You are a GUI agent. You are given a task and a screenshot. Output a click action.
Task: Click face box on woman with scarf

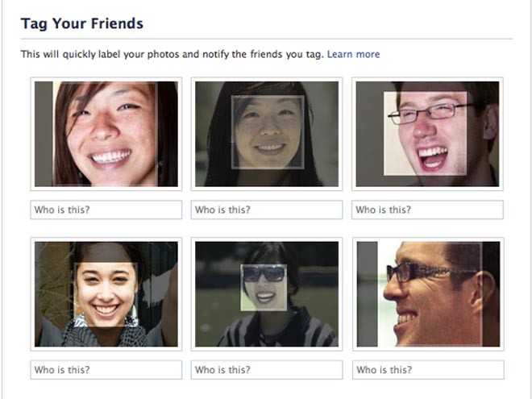106,295
